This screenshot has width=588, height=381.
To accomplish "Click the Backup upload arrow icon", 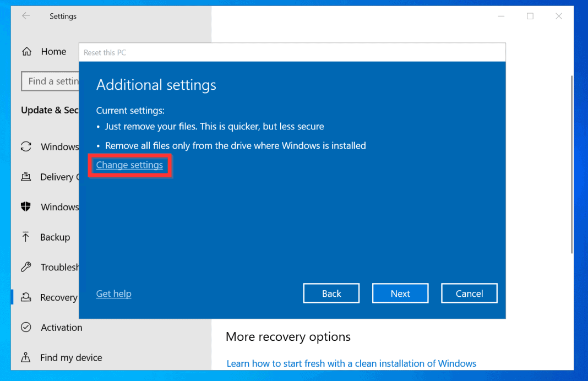I will [26, 237].
